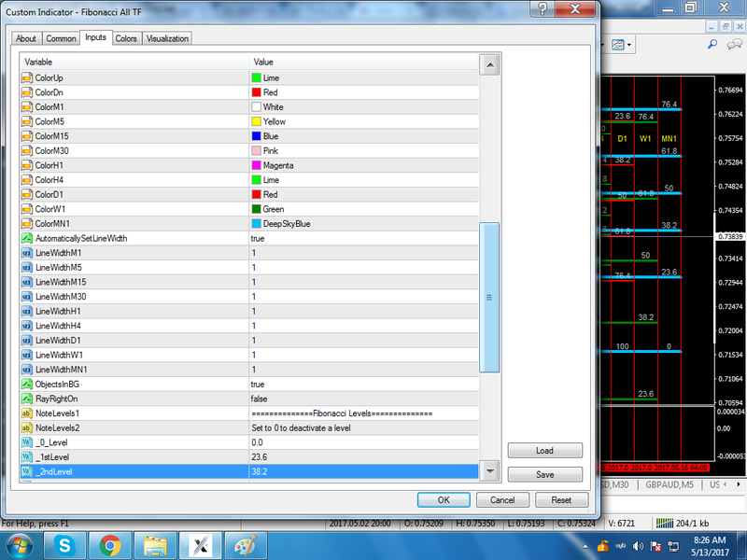
Task: Click the volume speaker tray icon
Action: [638, 546]
